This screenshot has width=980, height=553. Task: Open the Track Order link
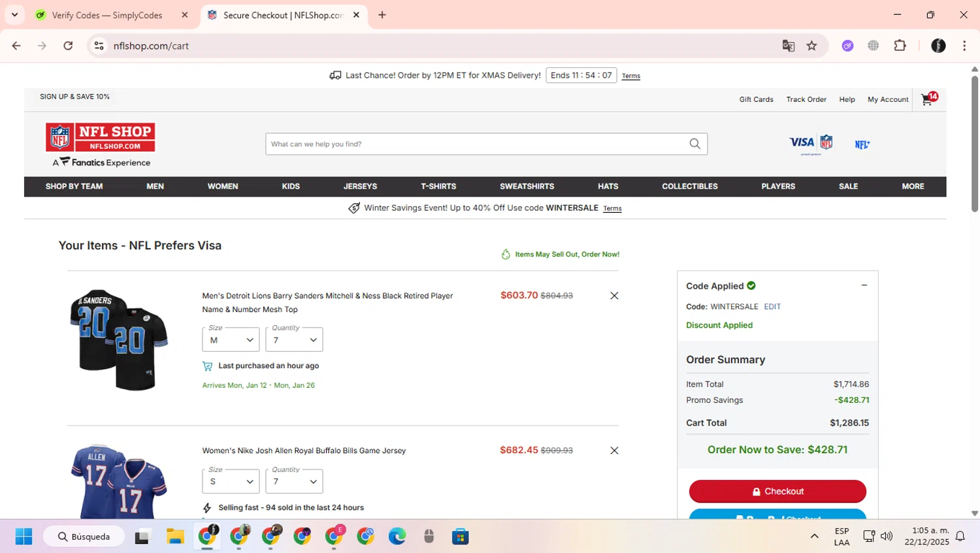coord(806,99)
